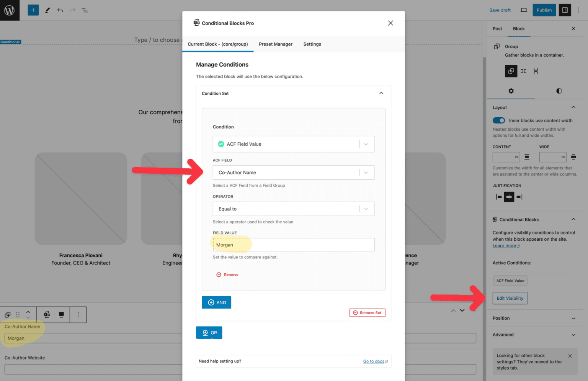Focus the Content width input

click(x=506, y=157)
